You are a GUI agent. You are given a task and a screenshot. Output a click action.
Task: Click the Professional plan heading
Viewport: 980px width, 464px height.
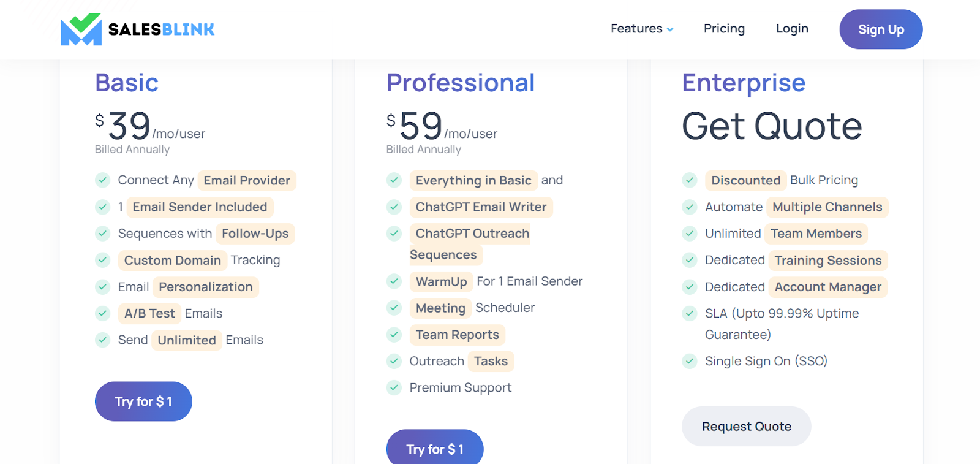461,83
